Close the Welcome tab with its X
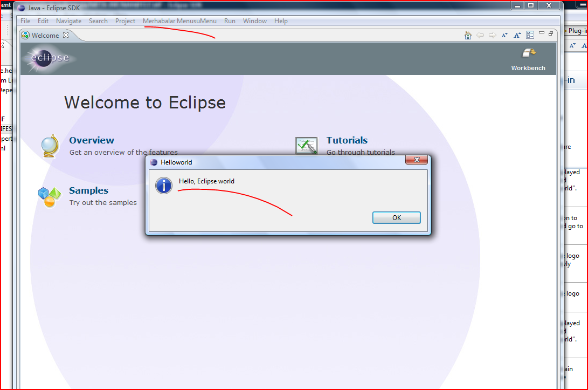The image size is (588, 390). [x=66, y=35]
